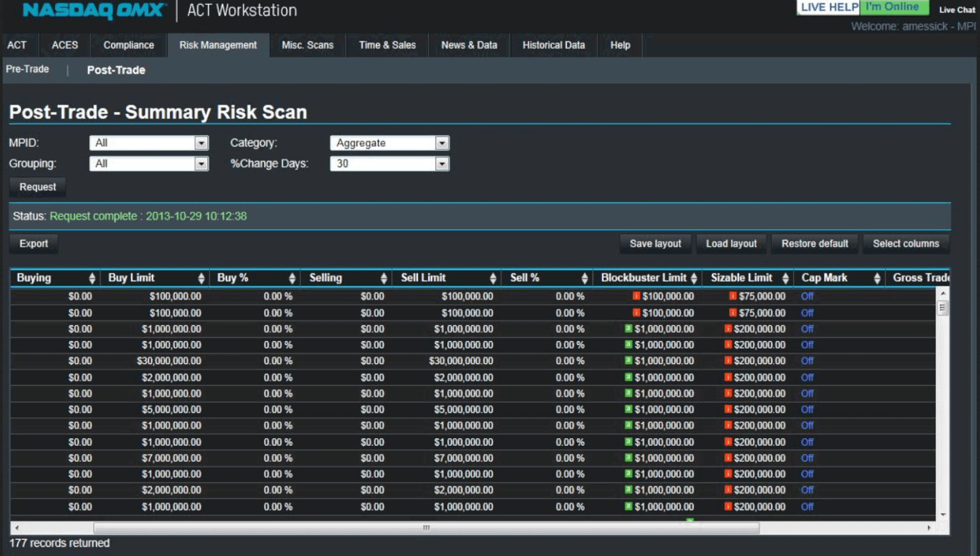Click the table's scroll-down arrow
Viewport: 980px width, 556px height.
[943, 515]
